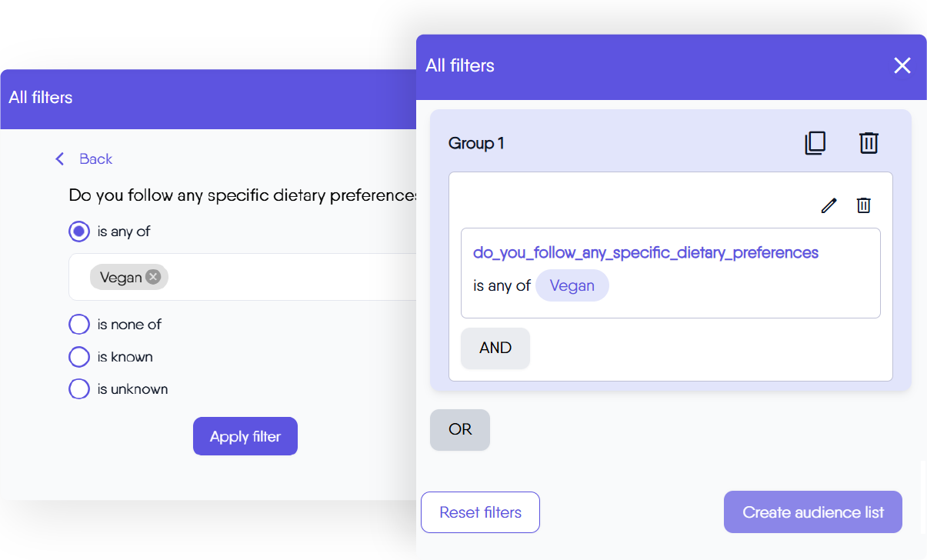This screenshot has height=560, width=927.
Task: Add an OR filter group
Action: pos(460,429)
